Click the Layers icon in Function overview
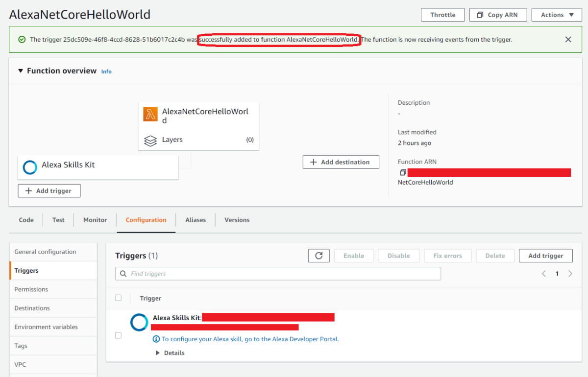The image size is (588, 377). point(150,140)
